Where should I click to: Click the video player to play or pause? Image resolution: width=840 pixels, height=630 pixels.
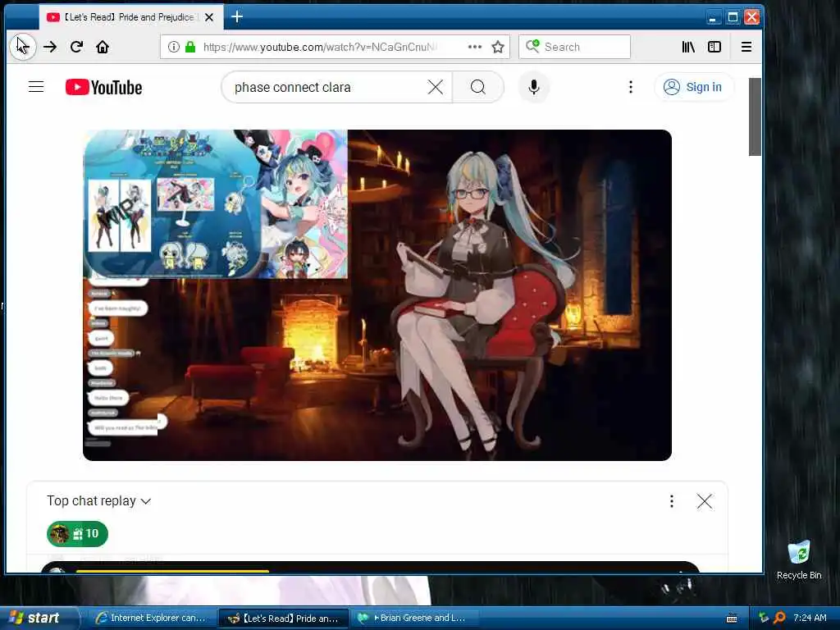point(377,295)
